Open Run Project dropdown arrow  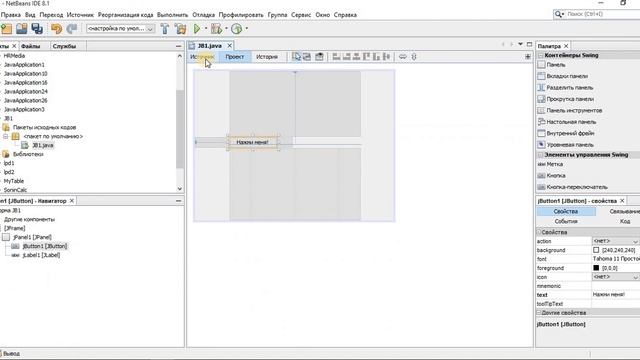coord(206,29)
